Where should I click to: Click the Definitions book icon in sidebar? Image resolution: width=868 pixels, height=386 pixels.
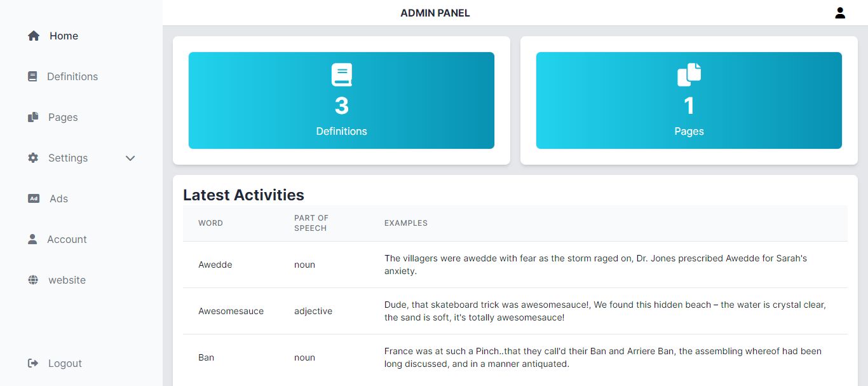pos(32,77)
